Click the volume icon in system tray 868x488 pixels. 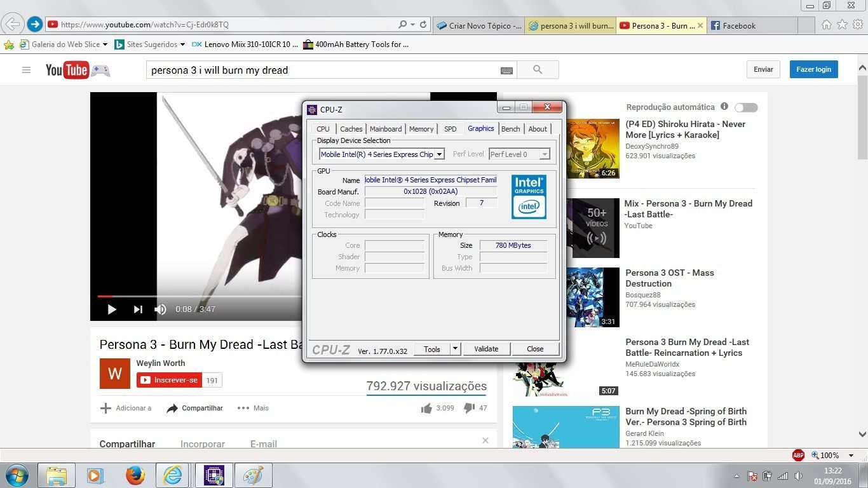[799, 476]
